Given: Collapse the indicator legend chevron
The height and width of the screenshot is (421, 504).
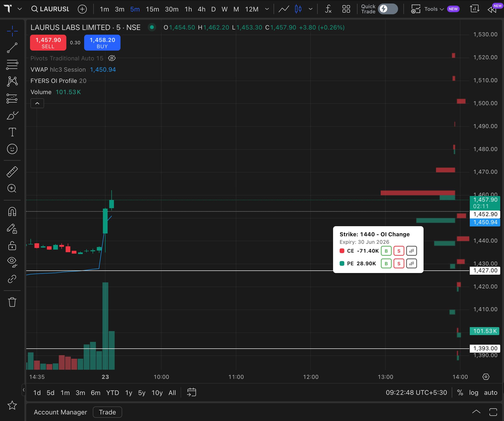Looking at the screenshot, I should click(37, 103).
